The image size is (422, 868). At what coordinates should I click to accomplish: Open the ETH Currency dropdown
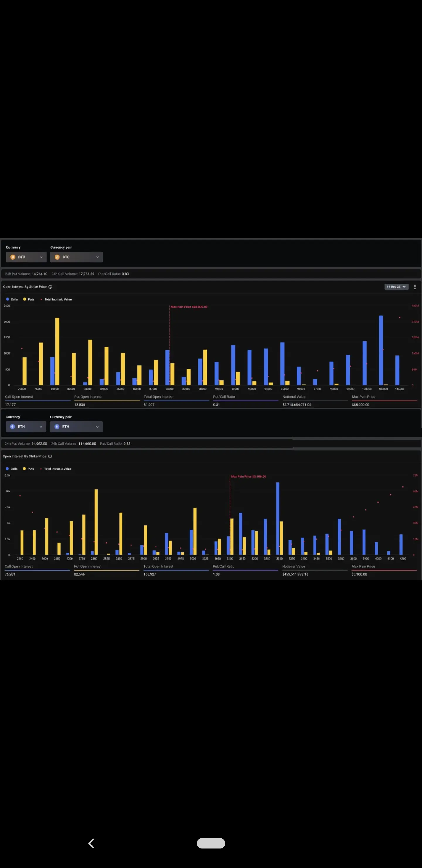26,427
